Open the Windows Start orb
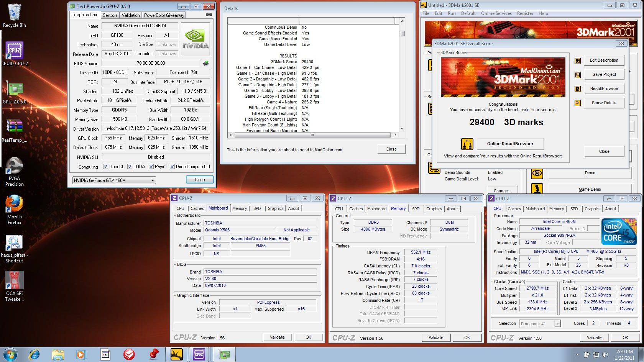This screenshot has height=362, width=644. tap(10, 354)
